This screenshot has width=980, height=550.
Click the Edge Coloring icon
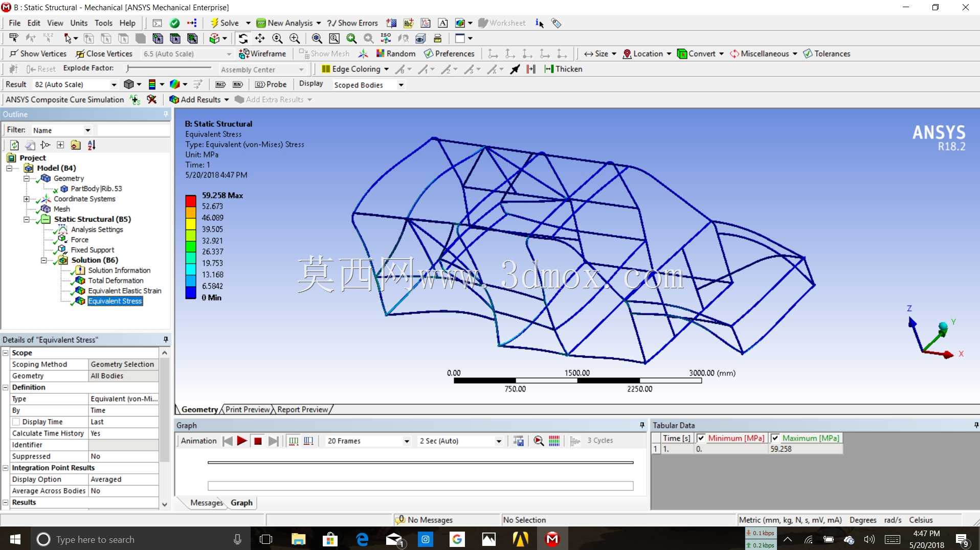[326, 69]
